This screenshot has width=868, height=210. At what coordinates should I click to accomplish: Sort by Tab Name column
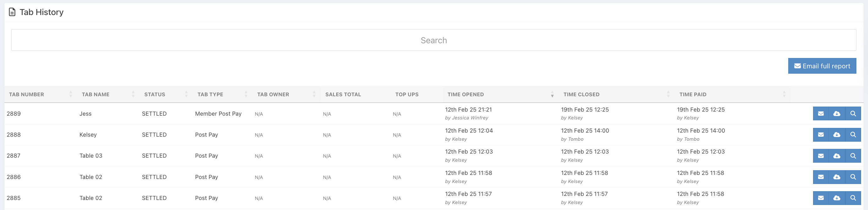(x=96, y=95)
